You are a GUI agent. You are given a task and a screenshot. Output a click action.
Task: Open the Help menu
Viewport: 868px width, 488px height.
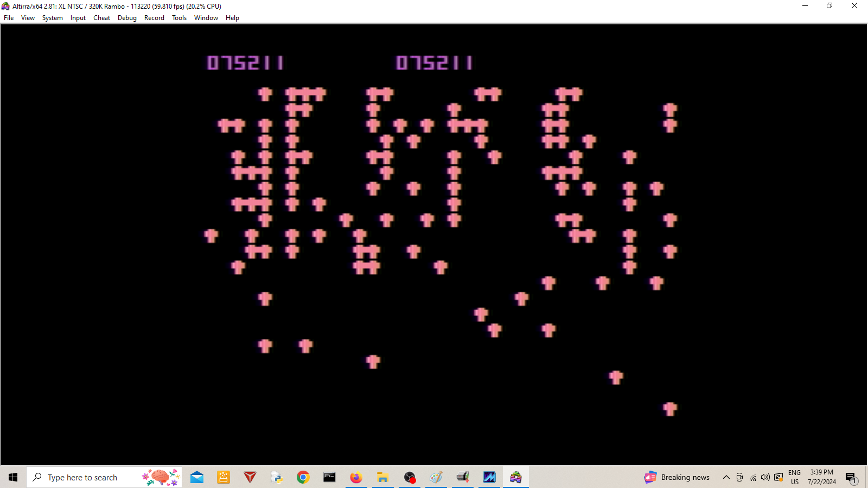pos(232,18)
